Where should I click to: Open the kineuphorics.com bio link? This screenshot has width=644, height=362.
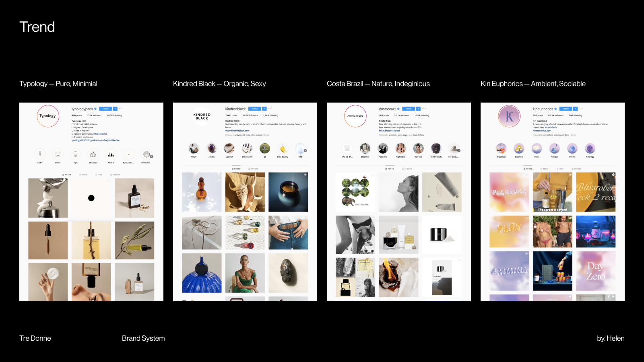542,131
